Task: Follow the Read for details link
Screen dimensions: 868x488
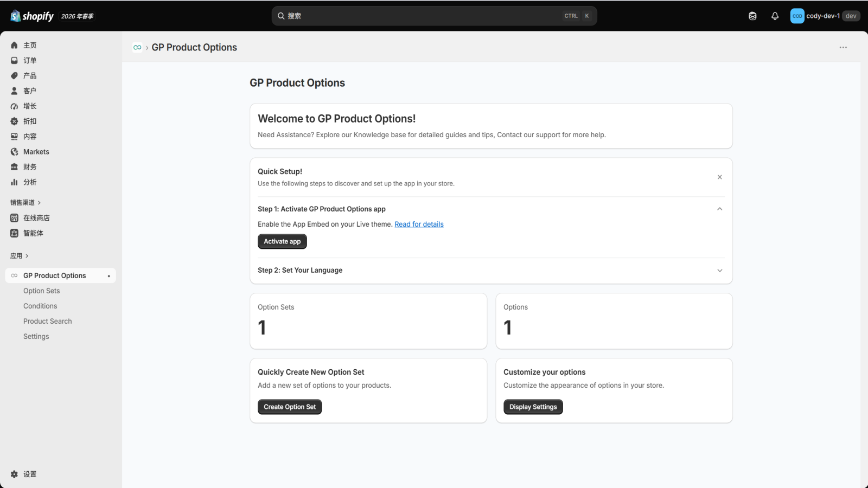Action: [x=419, y=224]
